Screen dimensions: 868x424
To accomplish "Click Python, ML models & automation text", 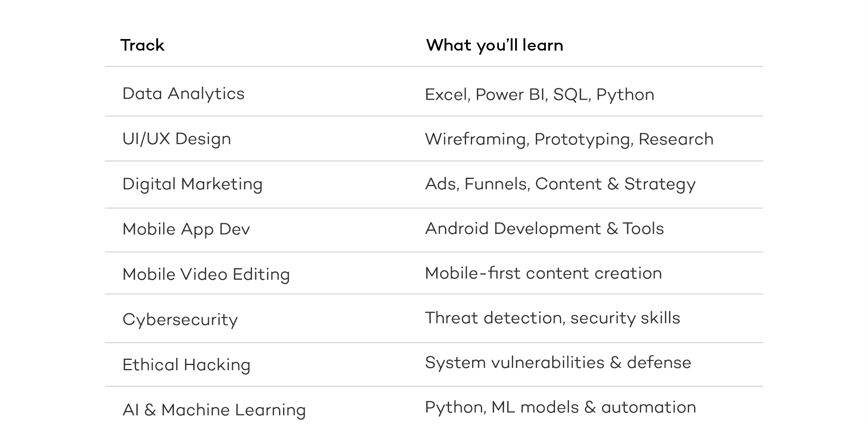I will [x=560, y=408].
